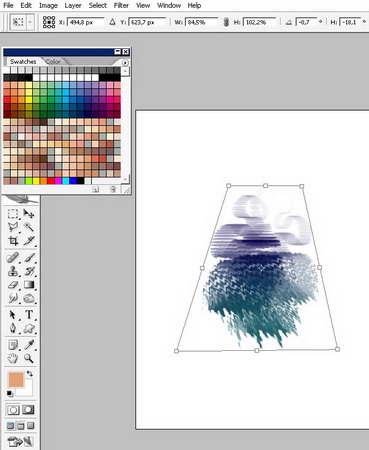
Task: Swap foreground and background colors
Action: [30, 373]
